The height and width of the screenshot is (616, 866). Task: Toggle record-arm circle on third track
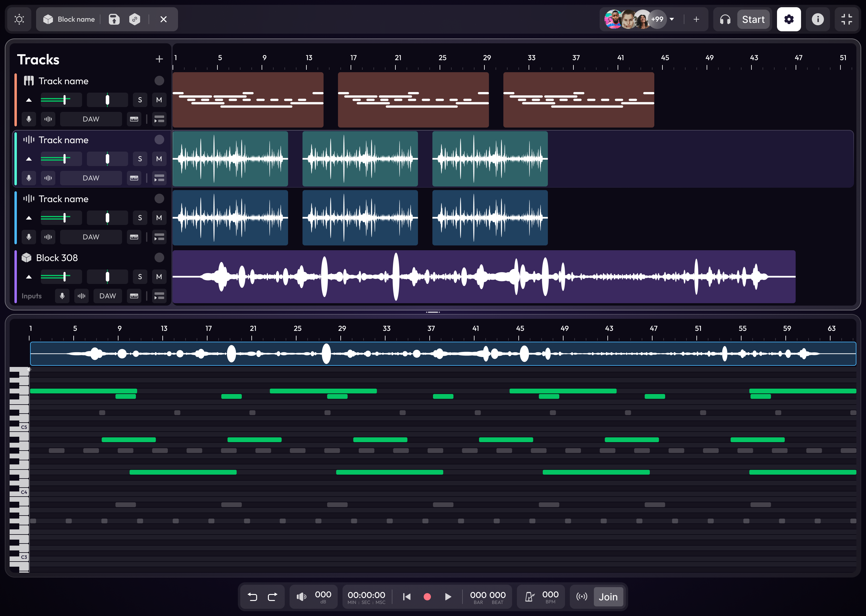159,199
